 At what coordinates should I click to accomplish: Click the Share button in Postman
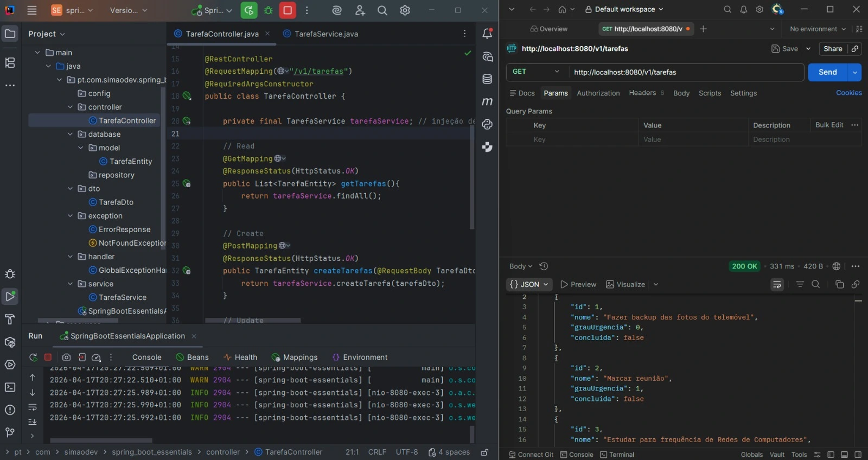pyautogui.click(x=833, y=49)
